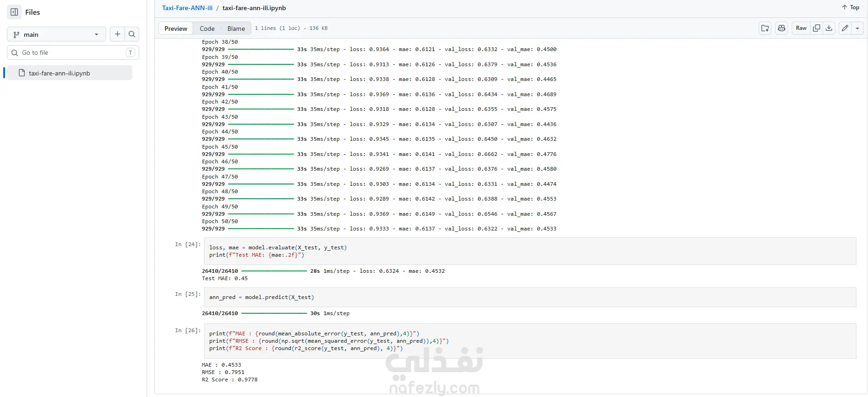Focus the Go to file input
The width and height of the screenshot is (868, 397).
click(x=73, y=52)
